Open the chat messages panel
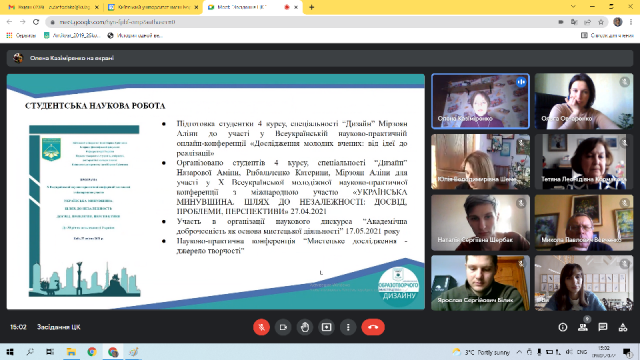 602,327
